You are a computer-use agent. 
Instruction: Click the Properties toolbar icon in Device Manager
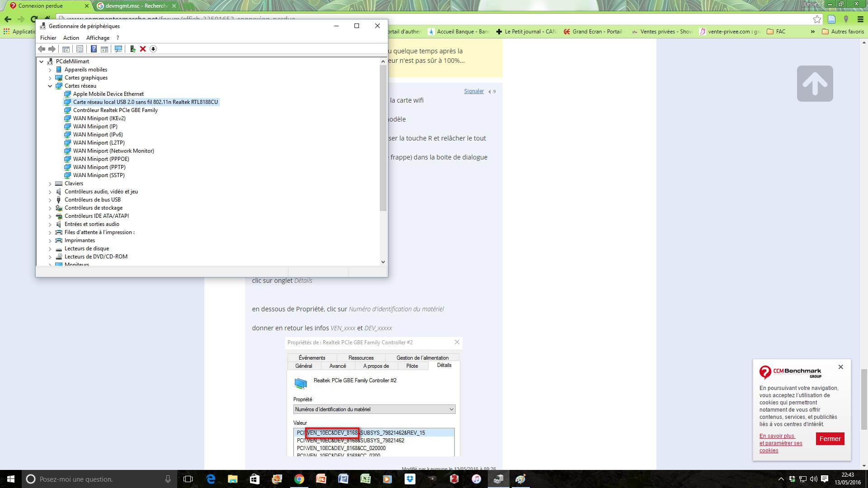coord(80,49)
